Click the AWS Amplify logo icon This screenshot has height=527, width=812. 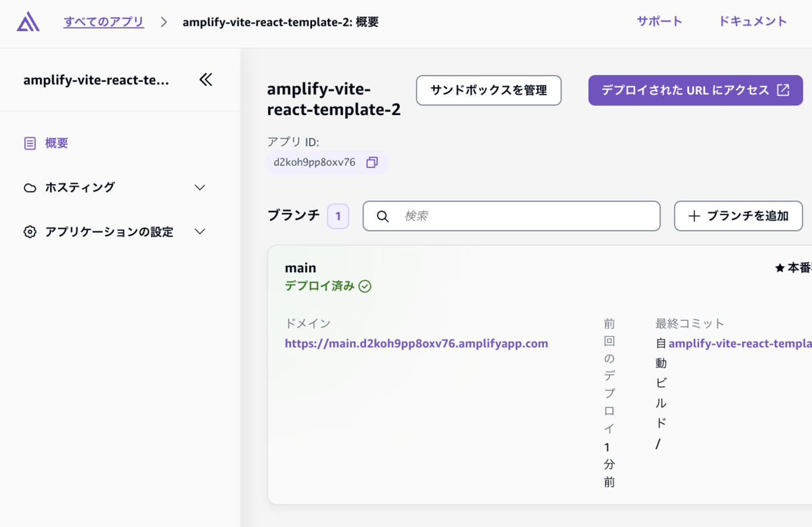[x=28, y=22]
